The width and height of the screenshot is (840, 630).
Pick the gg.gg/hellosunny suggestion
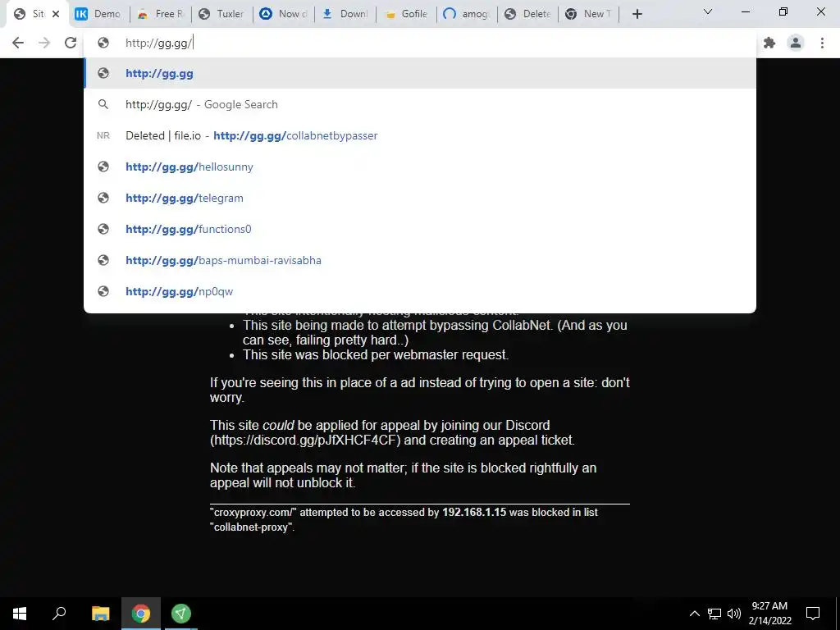pos(420,167)
